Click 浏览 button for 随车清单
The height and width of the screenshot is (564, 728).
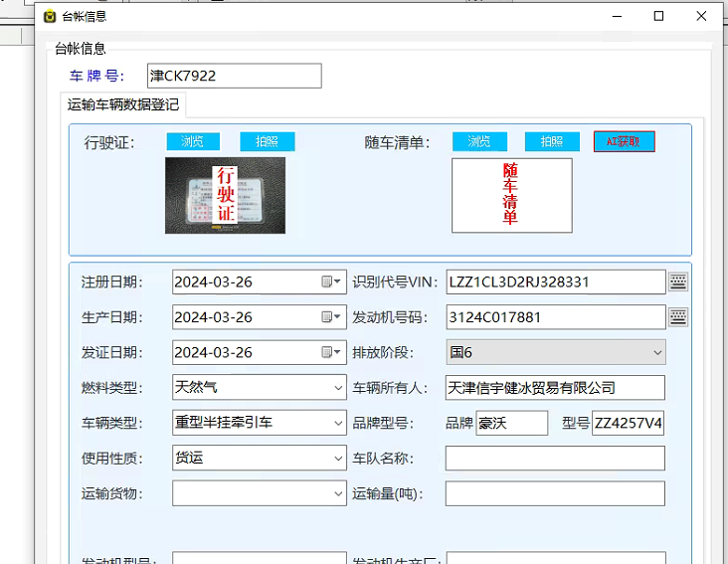tap(479, 142)
